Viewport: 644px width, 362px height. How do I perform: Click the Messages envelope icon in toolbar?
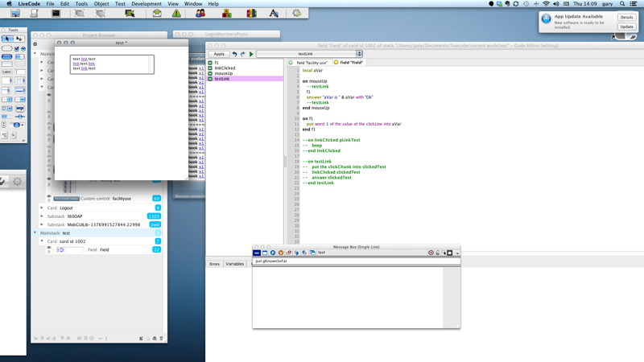pyautogui.click(x=157, y=14)
